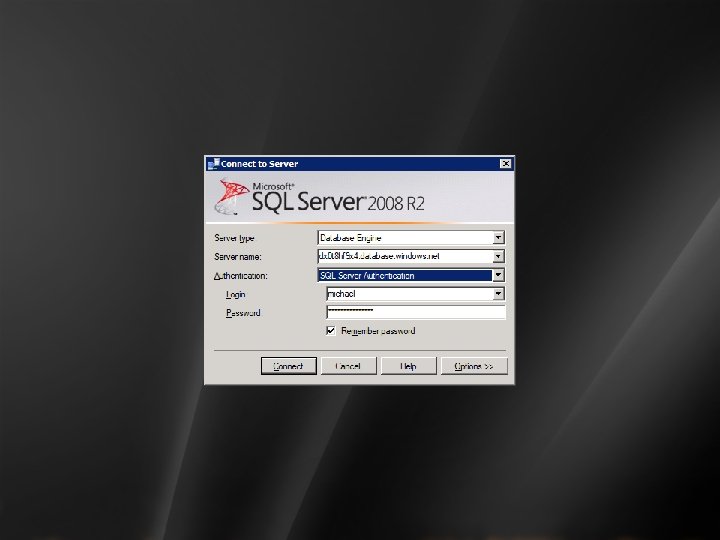Toggle the Remember password checkbox
The image size is (720, 540).
(331, 331)
